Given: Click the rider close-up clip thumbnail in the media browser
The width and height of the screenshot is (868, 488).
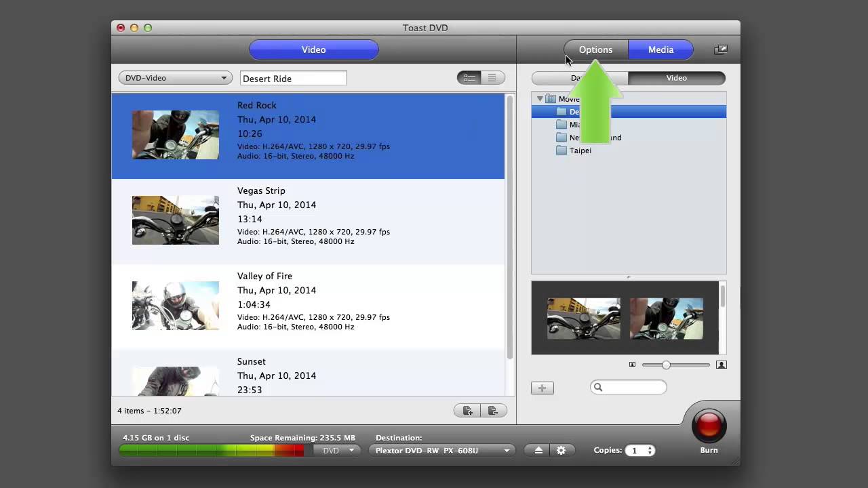Looking at the screenshot, I should click(x=667, y=319).
